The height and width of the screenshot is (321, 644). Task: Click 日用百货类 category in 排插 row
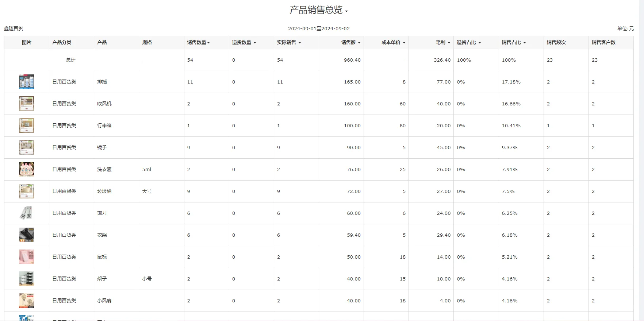[64, 82]
